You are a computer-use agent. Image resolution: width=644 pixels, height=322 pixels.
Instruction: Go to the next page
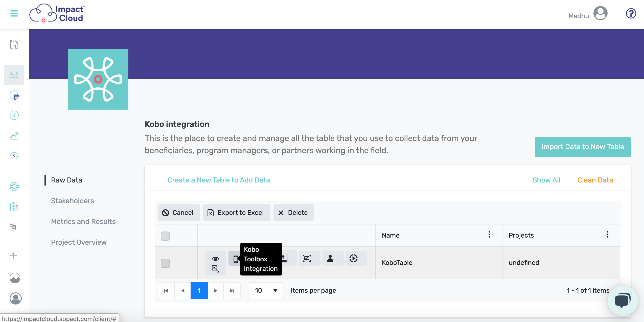[x=216, y=290]
